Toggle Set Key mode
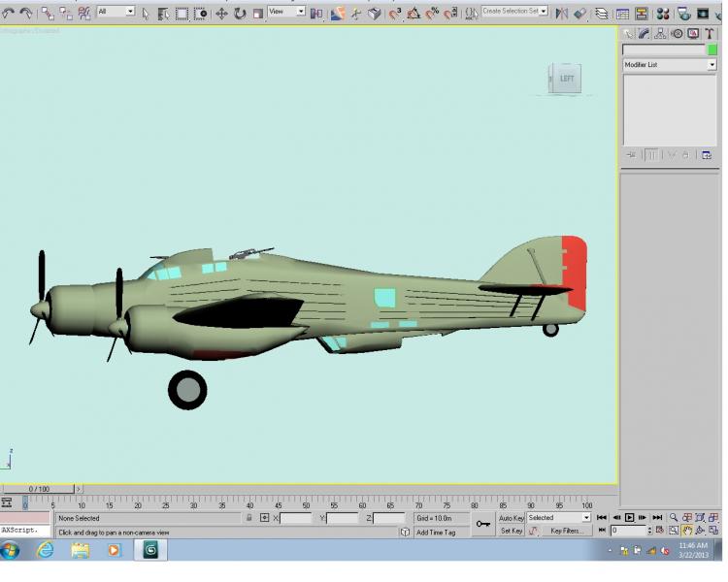 tap(511, 531)
